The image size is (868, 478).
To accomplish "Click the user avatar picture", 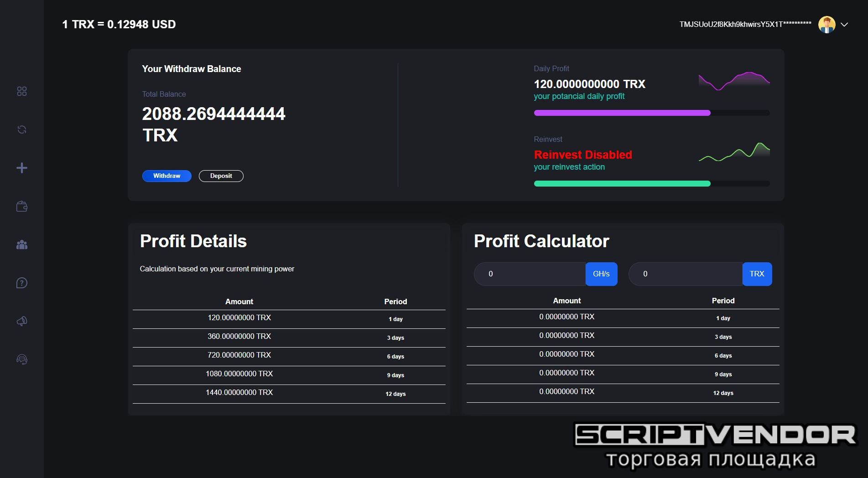I will (827, 25).
